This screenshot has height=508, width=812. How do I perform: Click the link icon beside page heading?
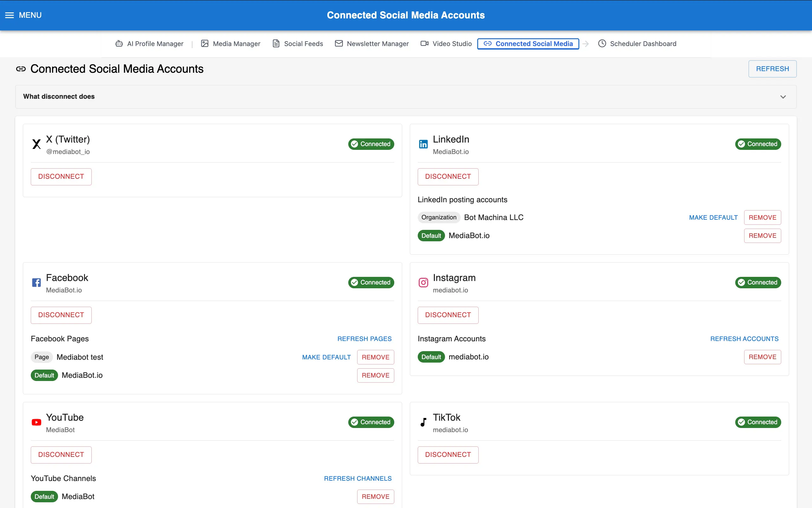click(x=21, y=69)
